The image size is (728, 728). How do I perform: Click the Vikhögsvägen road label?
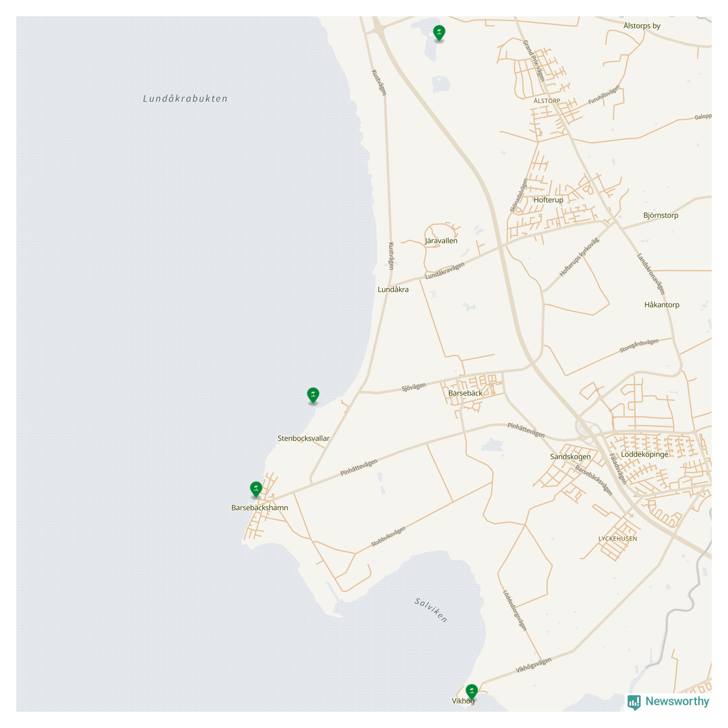(x=534, y=666)
